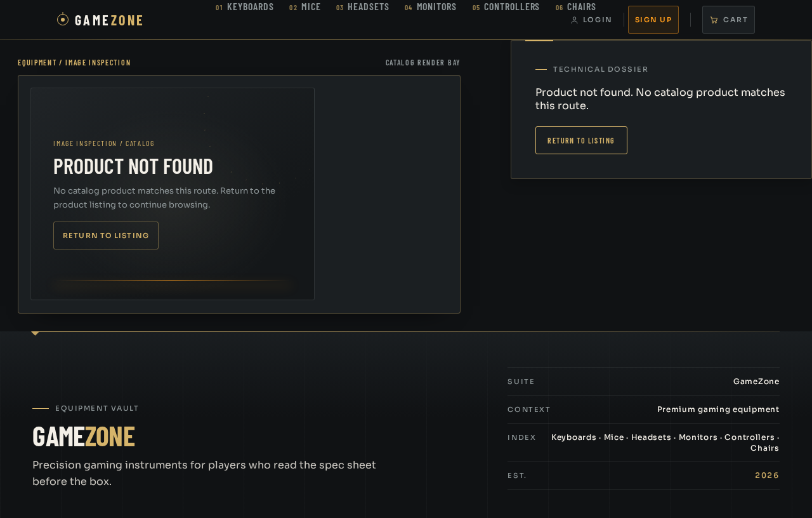Click the GameZone logo icon
Image resolution: width=812 pixels, height=518 pixels.
click(63, 19)
